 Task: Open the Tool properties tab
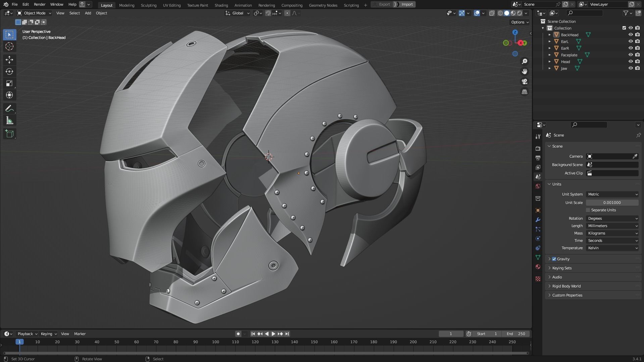[538, 136]
